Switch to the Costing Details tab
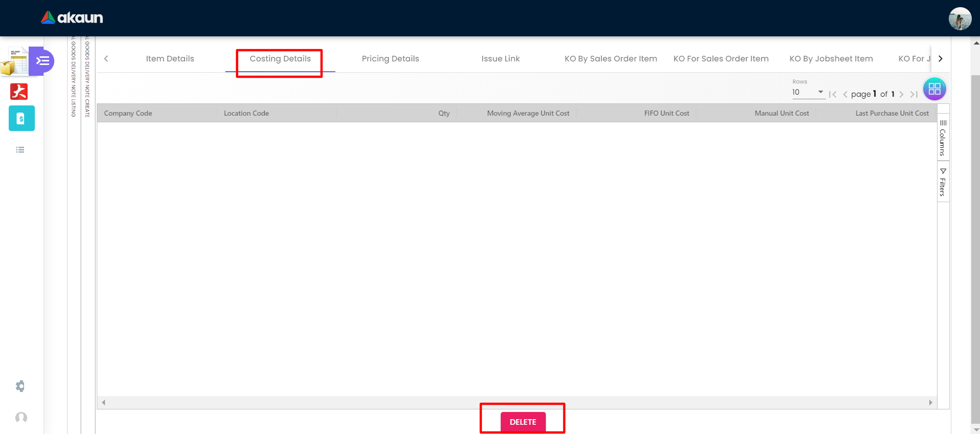This screenshot has height=434, width=980. 280,59
